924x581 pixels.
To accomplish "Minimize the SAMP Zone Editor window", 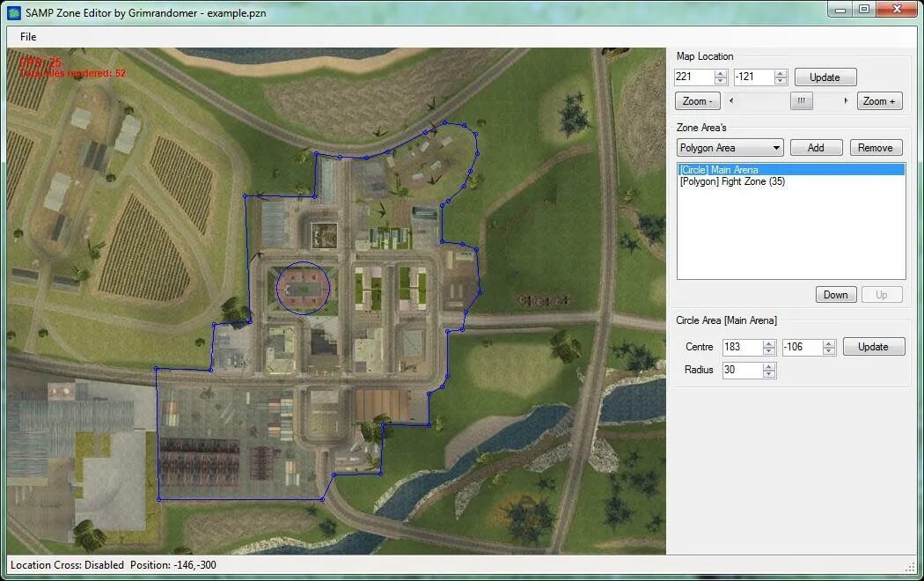I will pyautogui.click(x=840, y=10).
